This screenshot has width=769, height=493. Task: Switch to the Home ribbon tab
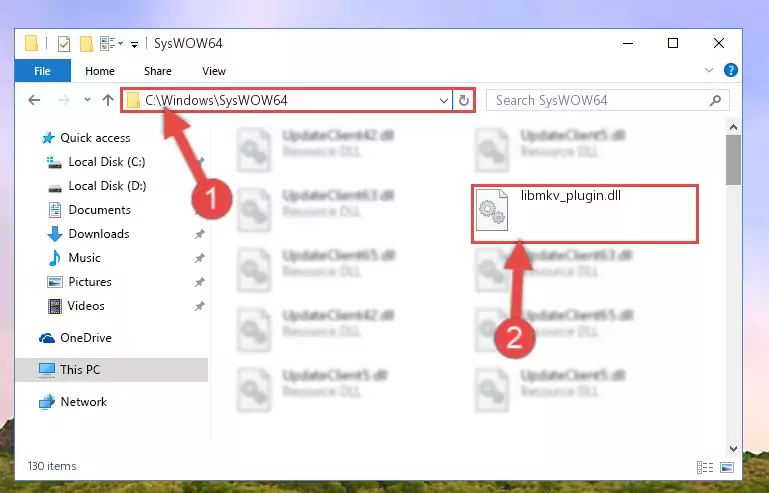pyautogui.click(x=100, y=71)
